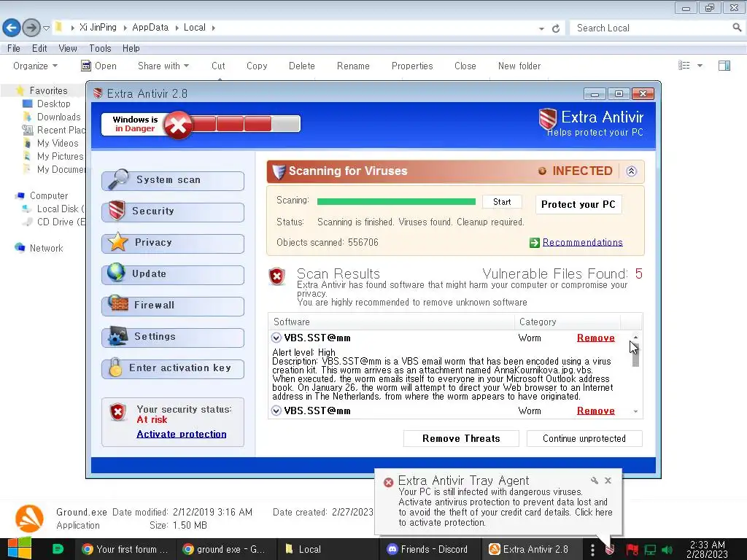The height and width of the screenshot is (560, 747).
Task: Click the Scan Results shield icon
Action: (276, 276)
